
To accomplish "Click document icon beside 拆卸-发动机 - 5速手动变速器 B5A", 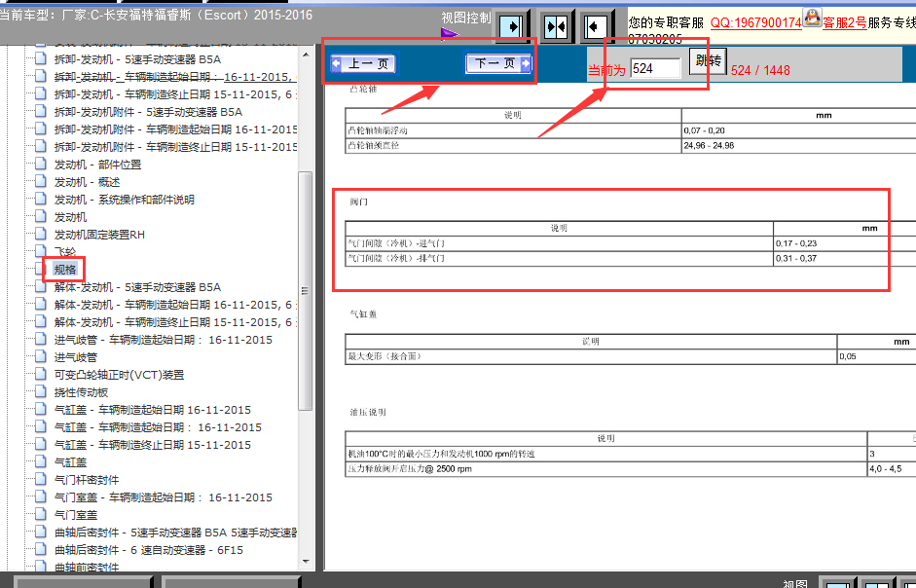I will pyautogui.click(x=40, y=58).
